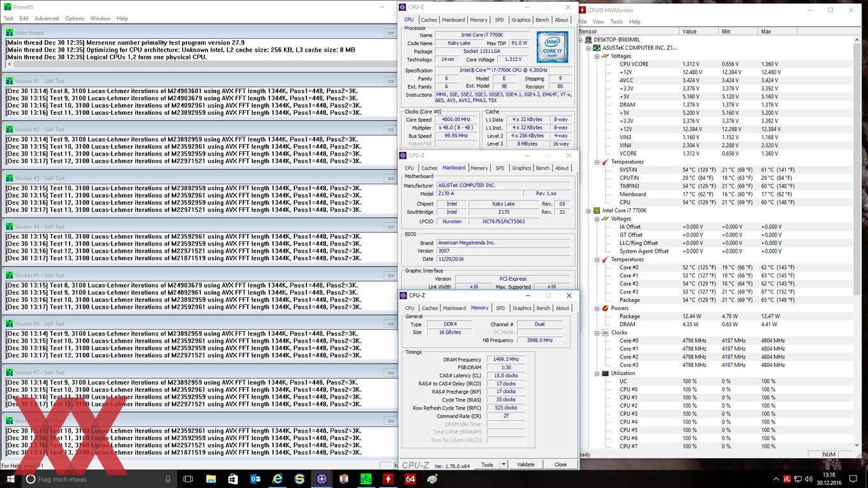Collapse the Clocks section in HWMonitor
This screenshot has width=868, height=488.
tap(597, 332)
